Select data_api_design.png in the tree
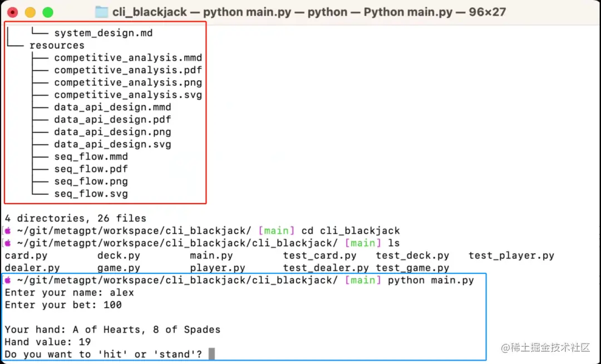 pyautogui.click(x=112, y=132)
